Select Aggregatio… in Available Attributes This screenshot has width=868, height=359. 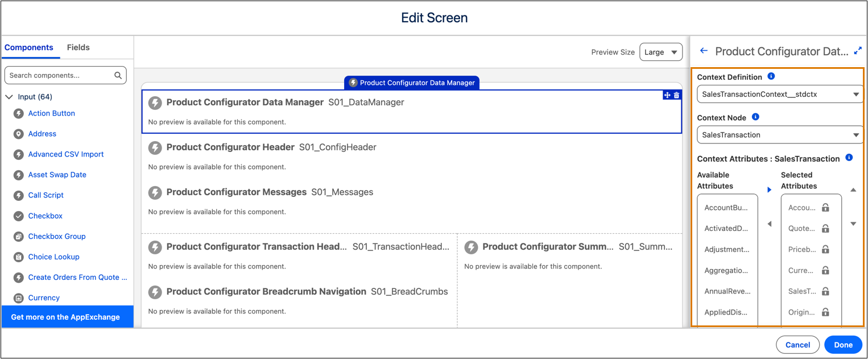[727, 270]
